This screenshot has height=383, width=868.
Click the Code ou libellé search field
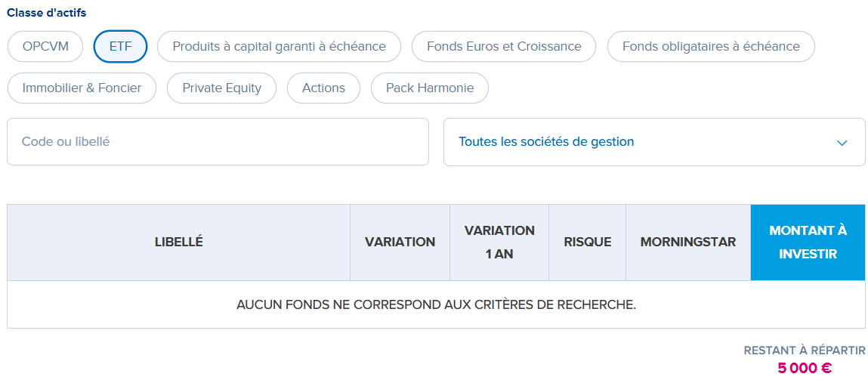[x=218, y=142]
